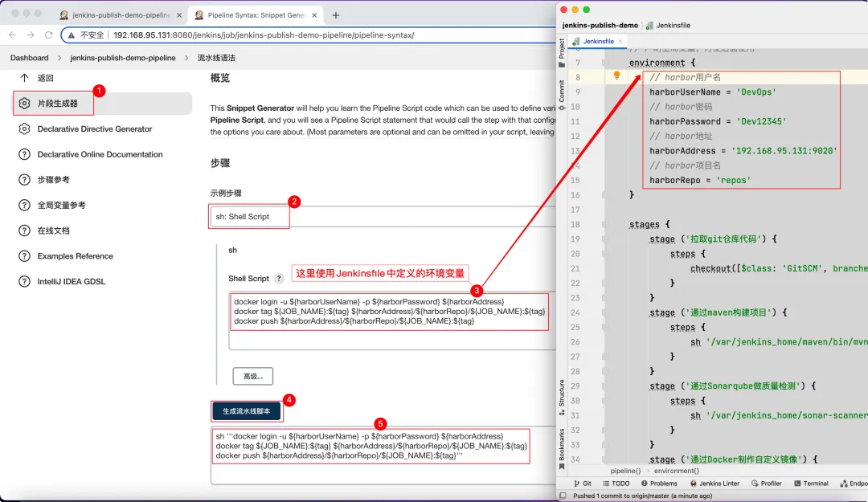The image size is (868, 502).
Task: Click the browser forward arrow icon
Action: pyautogui.click(x=31, y=35)
